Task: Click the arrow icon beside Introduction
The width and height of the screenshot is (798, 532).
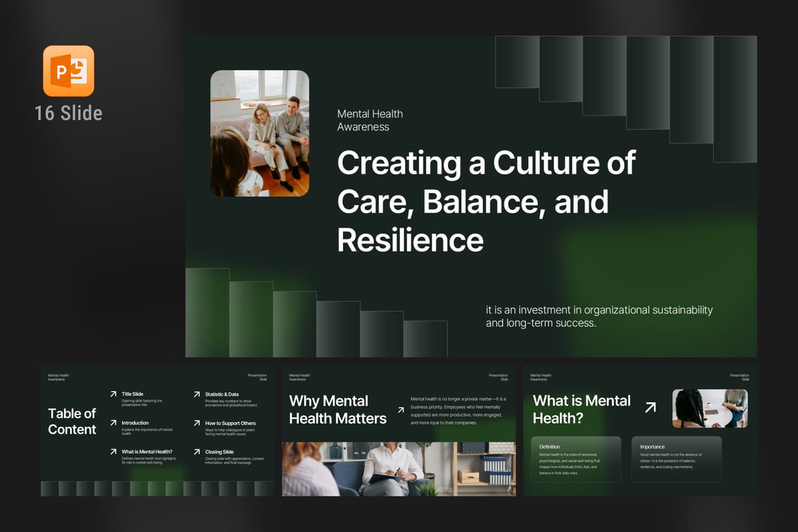Action: click(113, 423)
